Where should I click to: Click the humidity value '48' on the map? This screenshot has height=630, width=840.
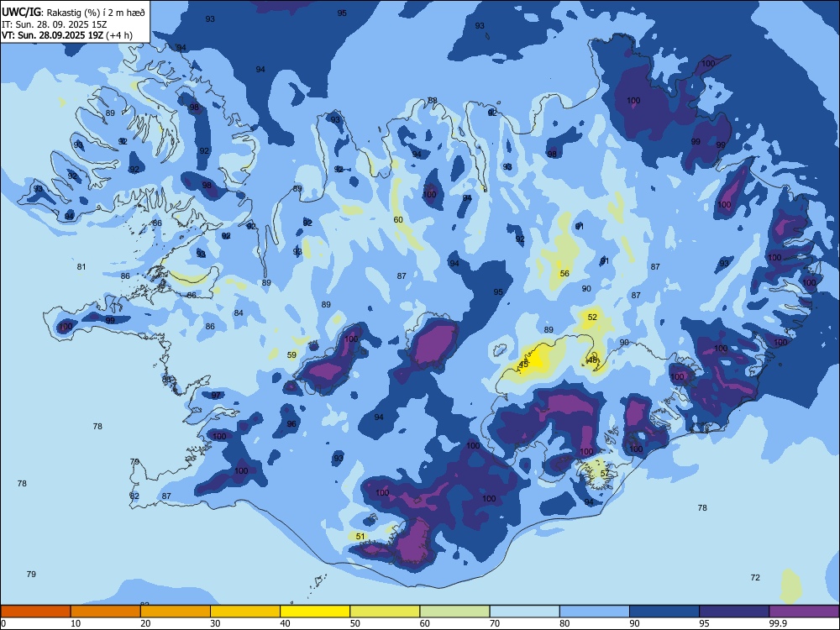(x=592, y=360)
